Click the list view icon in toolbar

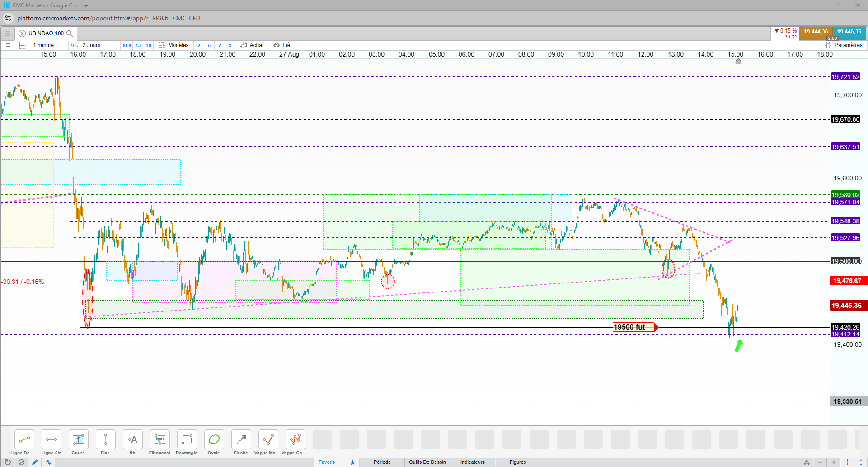(x=8, y=45)
